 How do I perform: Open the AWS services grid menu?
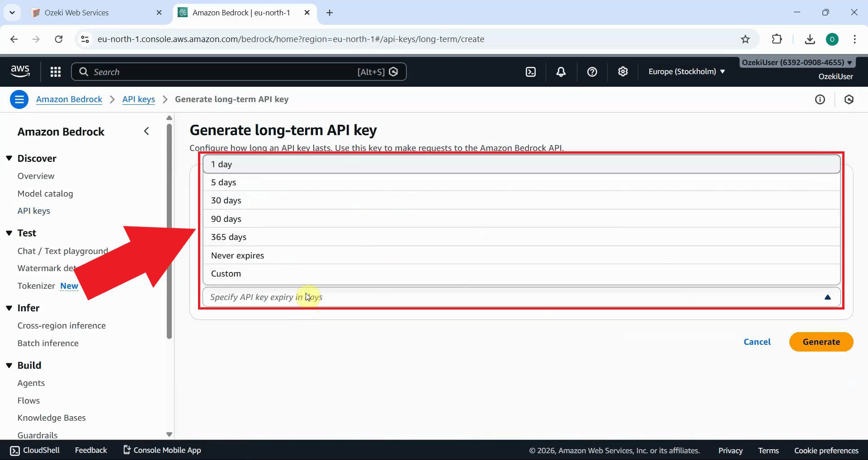[x=56, y=72]
